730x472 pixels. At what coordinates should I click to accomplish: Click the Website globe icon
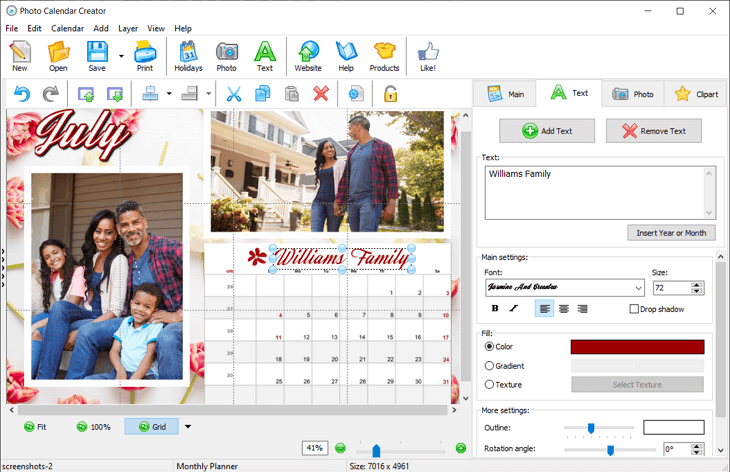[308, 55]
